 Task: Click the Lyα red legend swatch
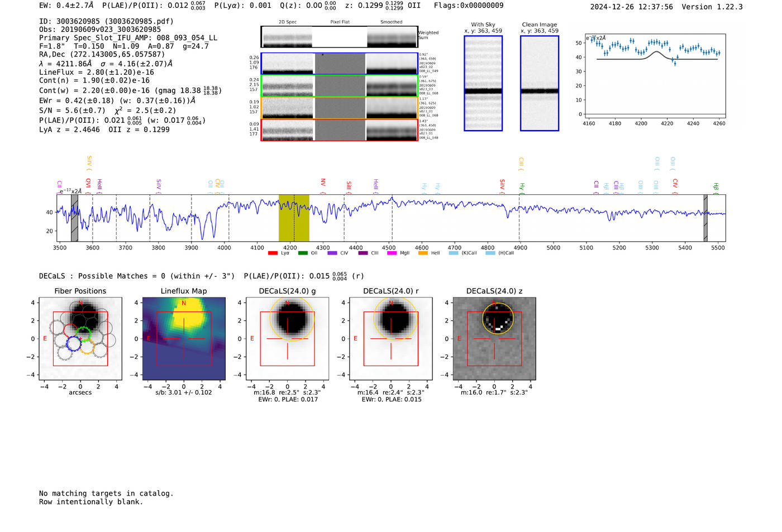click(x=273, y=253)
